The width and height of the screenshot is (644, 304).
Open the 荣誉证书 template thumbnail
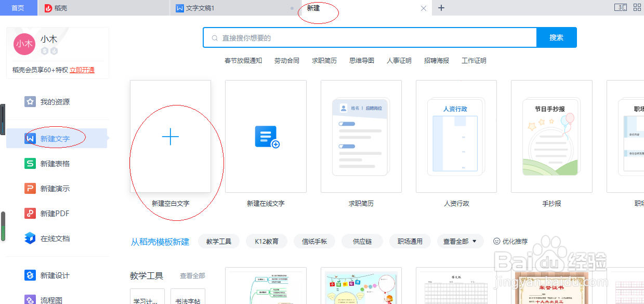pos(551,286)
